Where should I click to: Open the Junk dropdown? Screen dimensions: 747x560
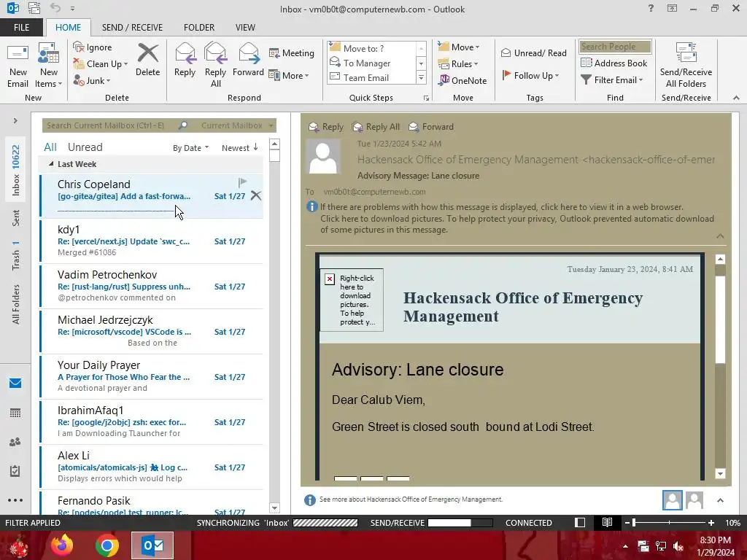click(x=92, y=80)
